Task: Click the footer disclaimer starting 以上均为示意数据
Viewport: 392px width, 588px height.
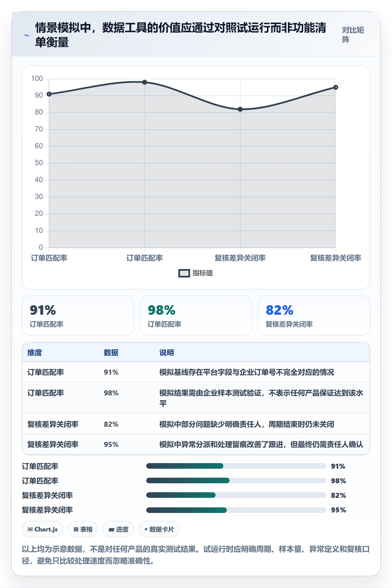Action: [196, 555]
